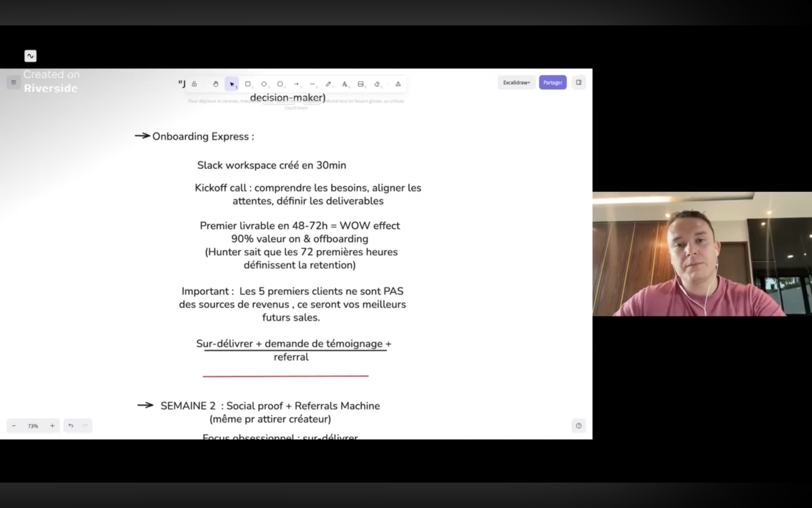
Task: Select the freehand Draw tool
Action: tap(329, 84)
